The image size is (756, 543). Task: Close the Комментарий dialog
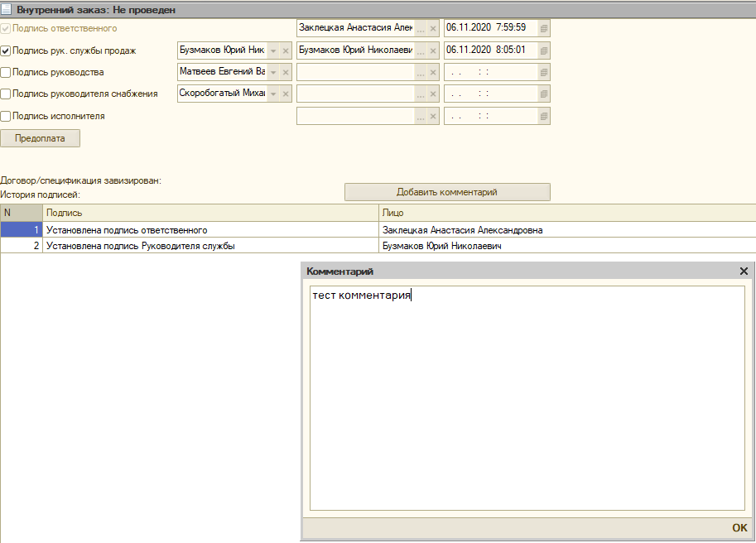point(744,271)
